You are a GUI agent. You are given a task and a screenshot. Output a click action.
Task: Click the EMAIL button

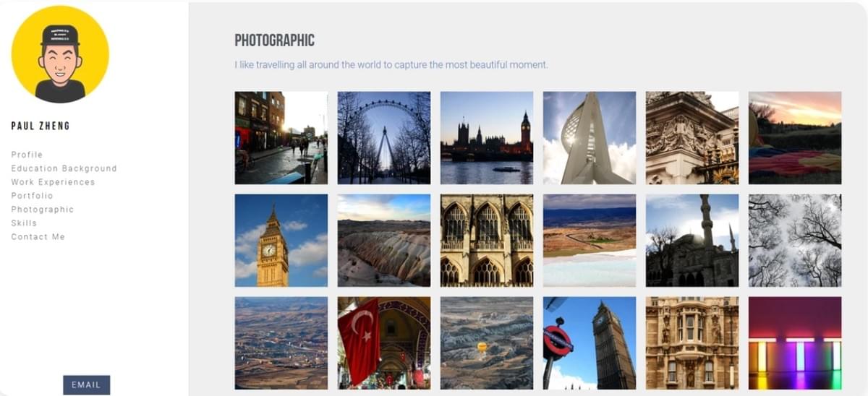pos(86,385)
